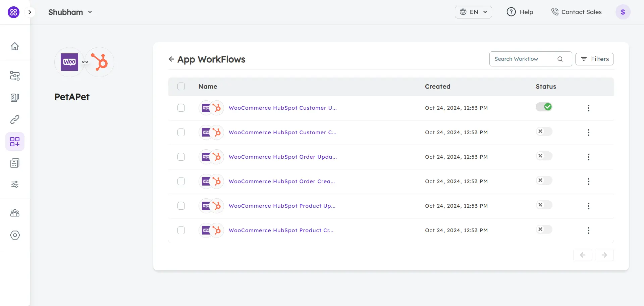Click the WooCommerce logo above PetAPet
The width and height of the screenshot is (644, 306).
click(69, 62)
